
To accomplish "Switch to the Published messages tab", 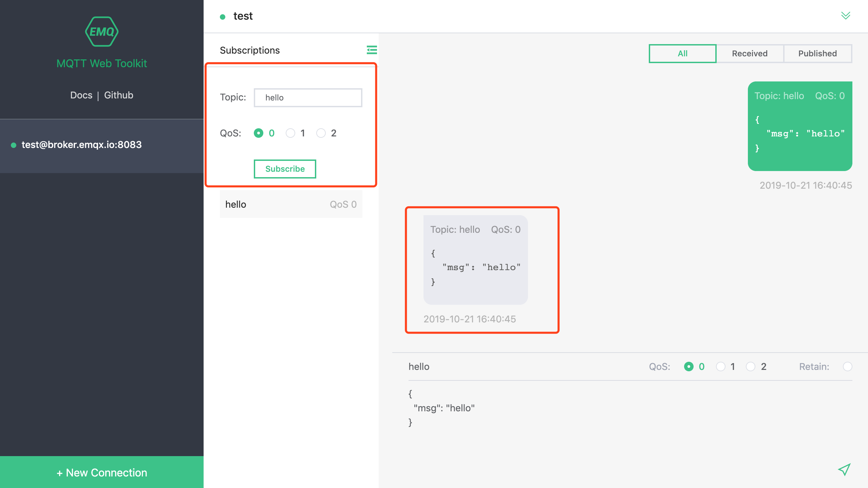I will (x=817, y=54).
